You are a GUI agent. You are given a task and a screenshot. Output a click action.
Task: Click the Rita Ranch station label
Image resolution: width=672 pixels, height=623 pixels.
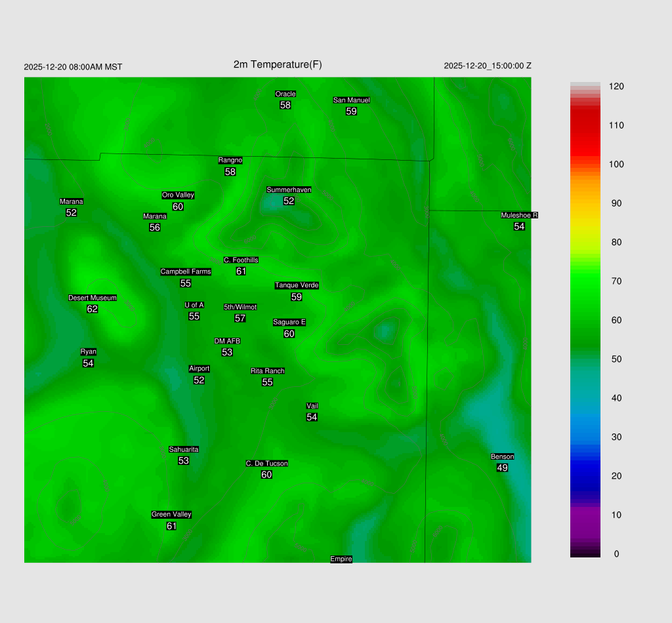267,371
